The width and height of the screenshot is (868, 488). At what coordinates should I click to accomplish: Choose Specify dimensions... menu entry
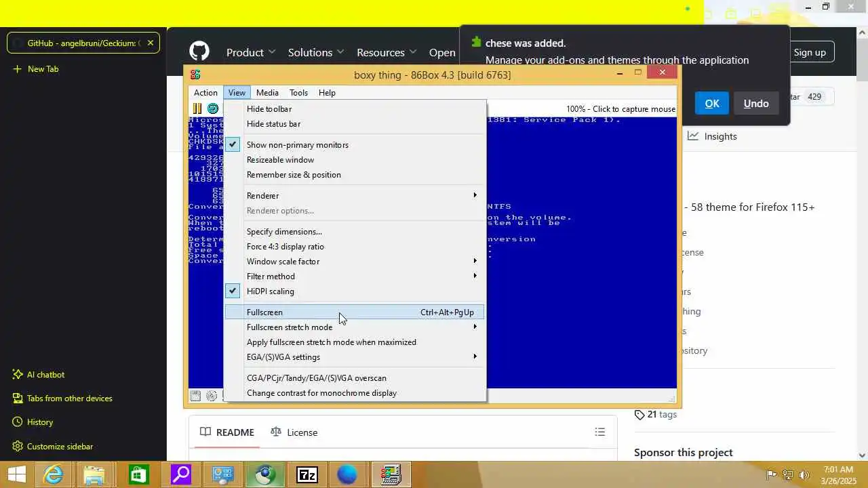(355, 231)
